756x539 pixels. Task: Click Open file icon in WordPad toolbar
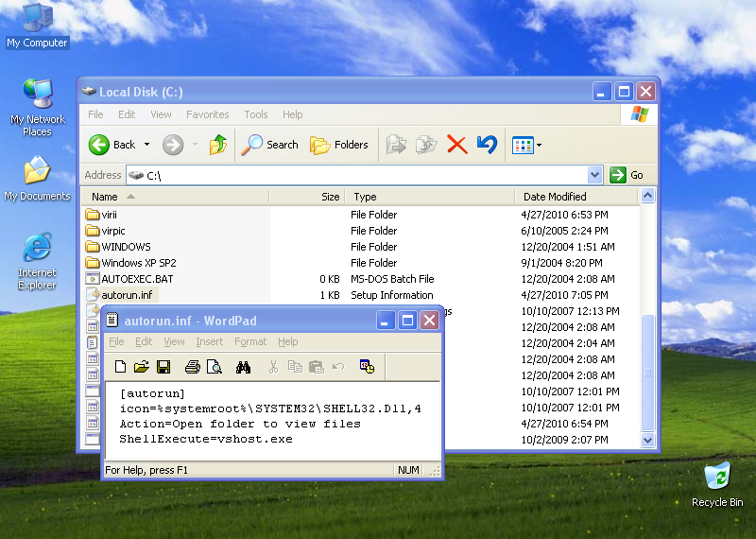pyautogui.click(x=141, y=367)
